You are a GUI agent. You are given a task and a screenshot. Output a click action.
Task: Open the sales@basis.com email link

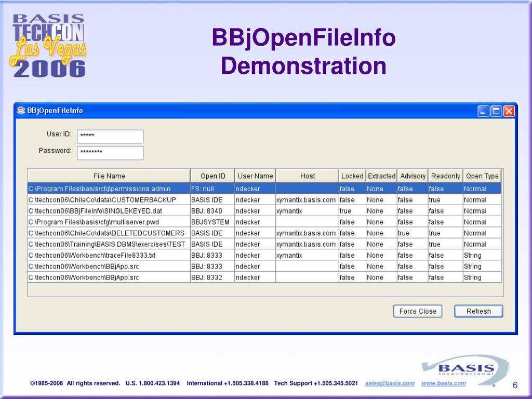(390, 383)
